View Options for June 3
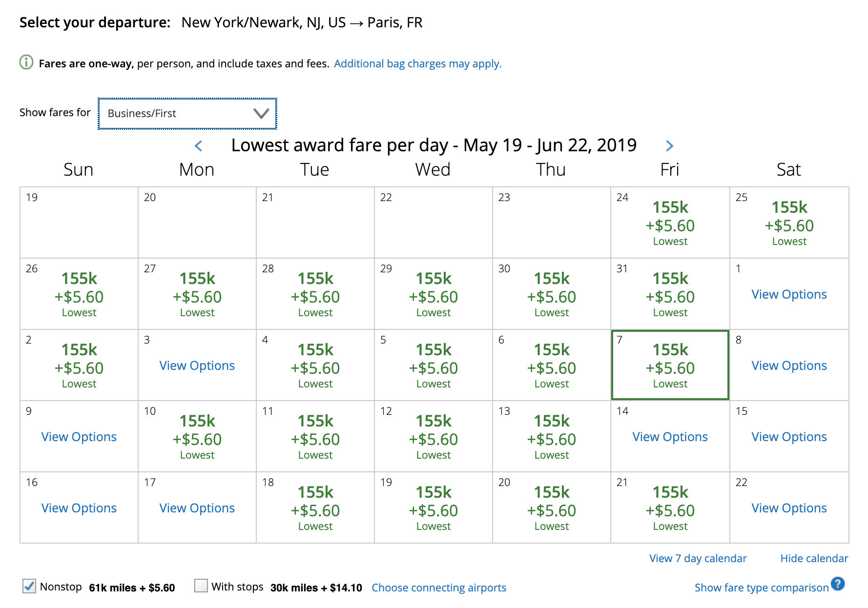The width and height of the screenshot is (868, 608). 197,366
